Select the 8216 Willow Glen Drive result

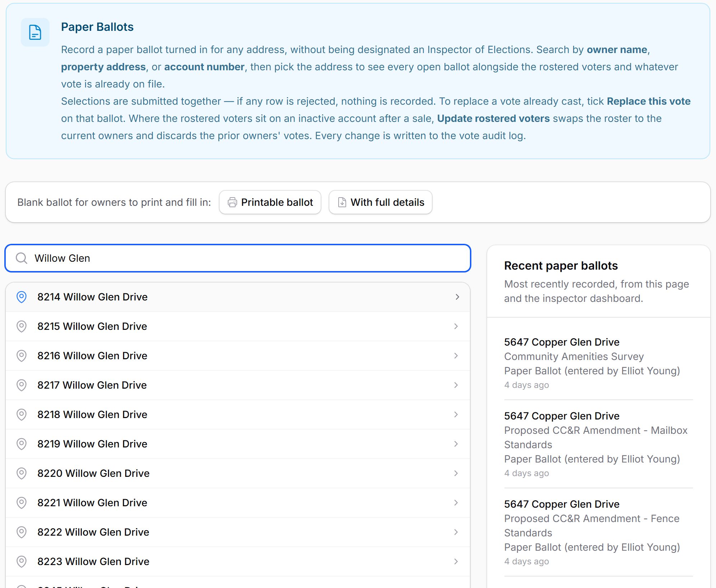click(238, 356)
